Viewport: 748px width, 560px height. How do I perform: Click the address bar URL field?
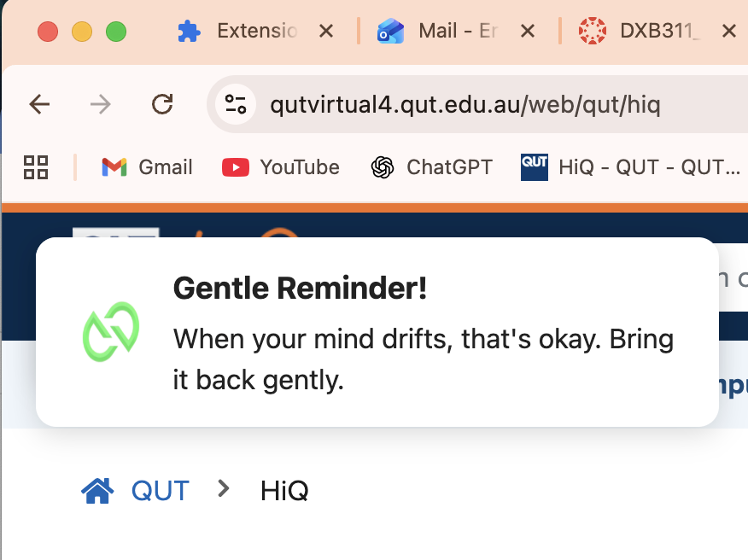click(x=465, y=105)
